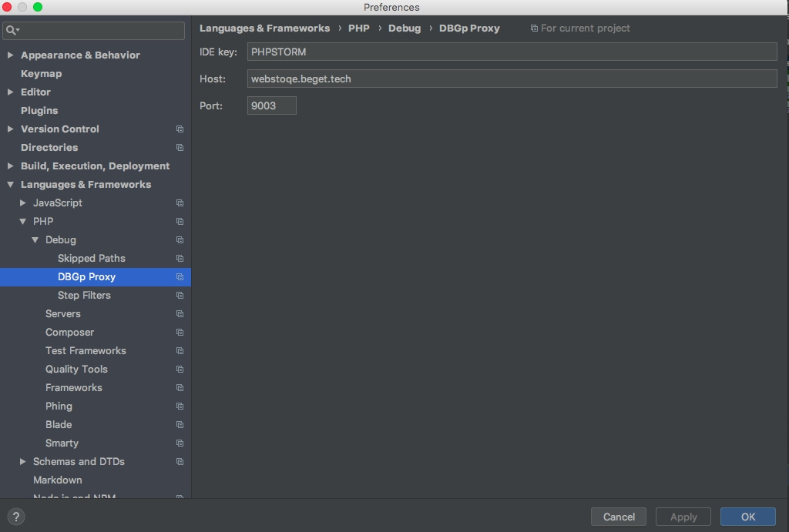Viewport: 789px width, 532px height.
Task: Focus the Port input field
Action: (x=272, y=105)
